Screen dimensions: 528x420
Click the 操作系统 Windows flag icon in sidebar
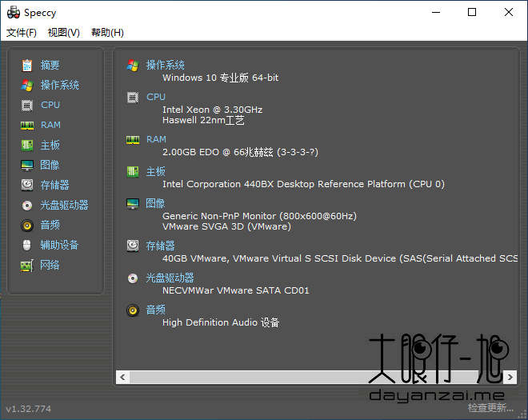[27, 86]
